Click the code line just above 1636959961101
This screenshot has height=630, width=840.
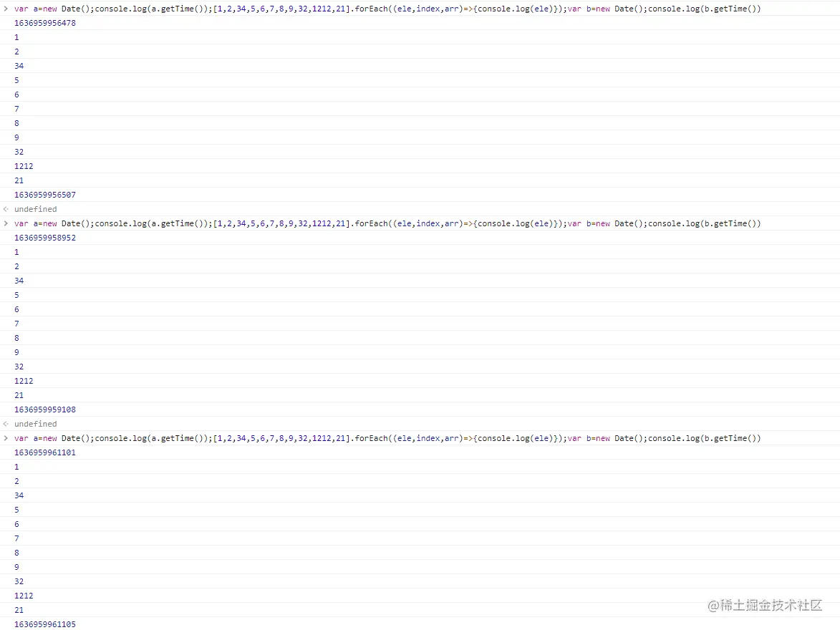coord(387,439)
